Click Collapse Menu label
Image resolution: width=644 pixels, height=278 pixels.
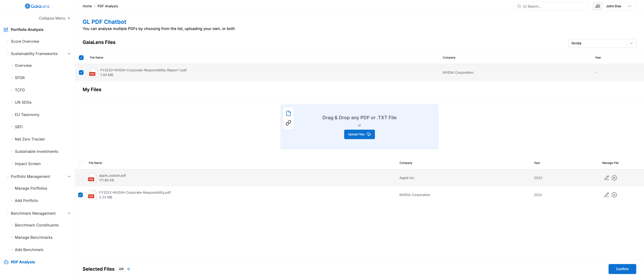tap(52, 18)
